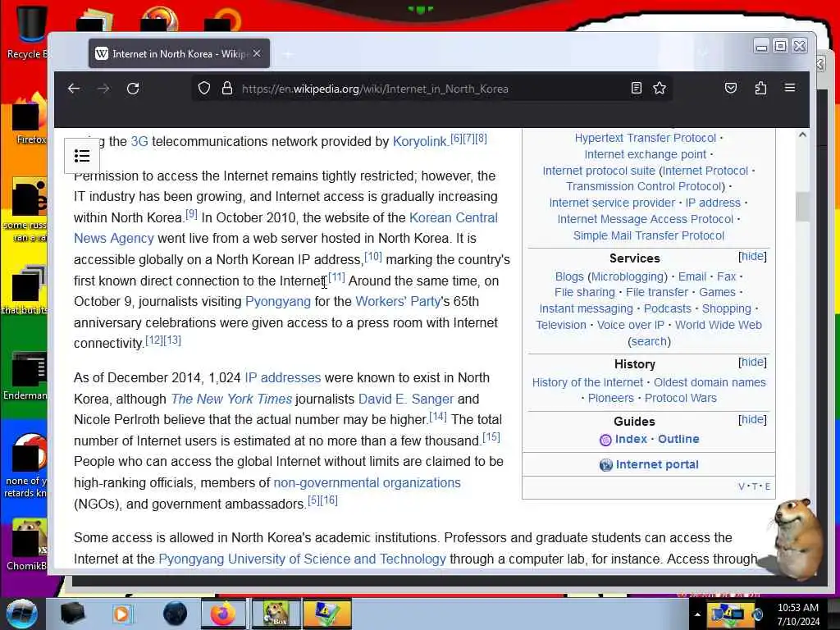Click the forward navigation arrow

pyautogui.click(x=103, y=89)
